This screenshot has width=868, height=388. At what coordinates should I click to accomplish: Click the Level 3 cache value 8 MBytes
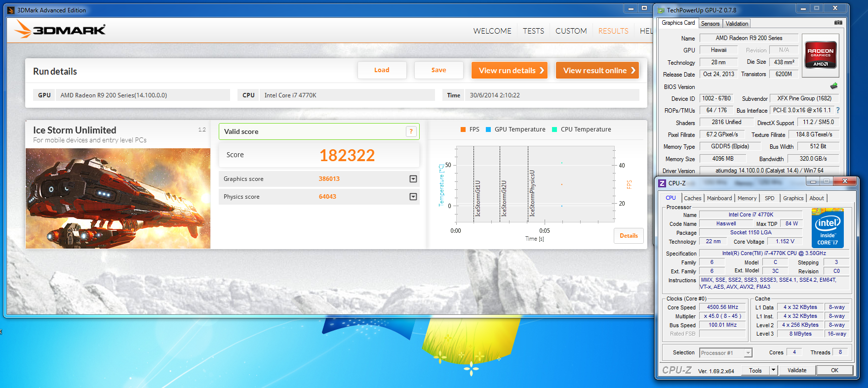[x=800, y=334]
